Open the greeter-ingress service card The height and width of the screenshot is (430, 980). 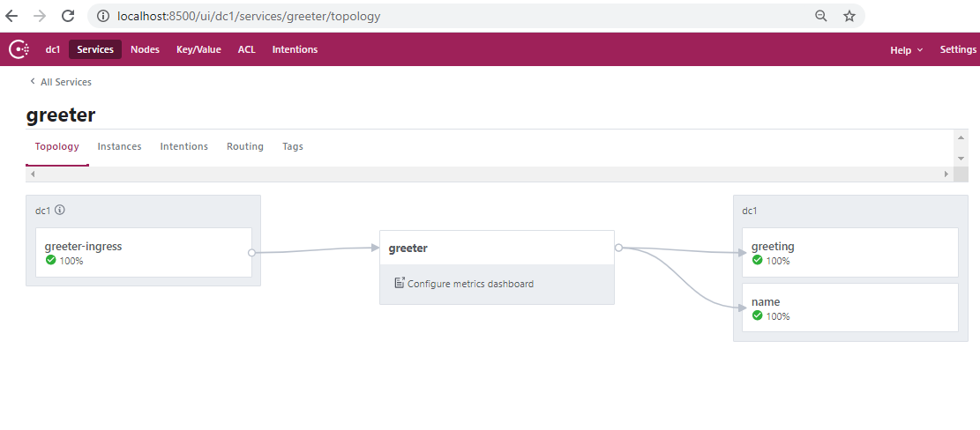(x=144, y=252)
